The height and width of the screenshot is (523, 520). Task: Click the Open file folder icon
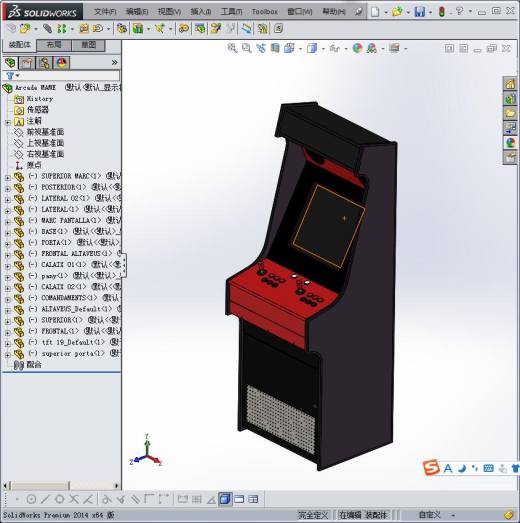[x=397, y=12]
